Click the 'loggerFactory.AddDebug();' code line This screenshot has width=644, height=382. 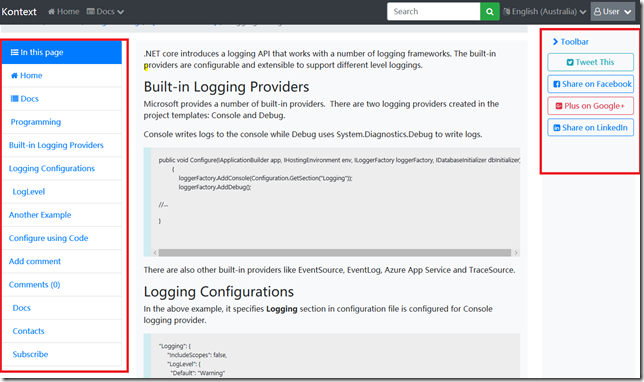click(215, 187)
